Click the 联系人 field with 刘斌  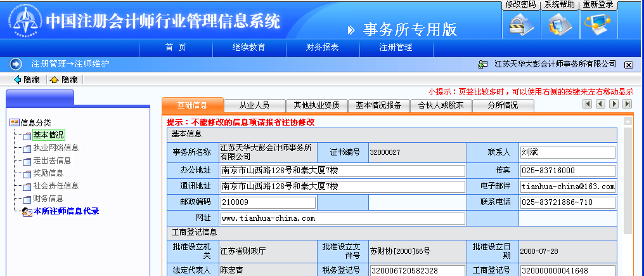[567, 153]
